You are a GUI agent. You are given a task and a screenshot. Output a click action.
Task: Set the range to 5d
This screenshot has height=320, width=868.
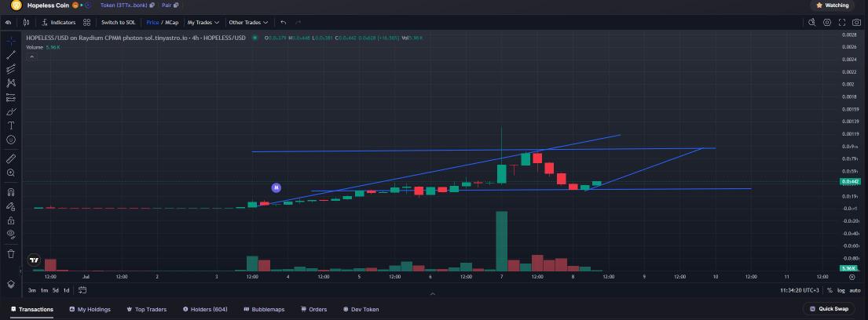coord(55,290)
